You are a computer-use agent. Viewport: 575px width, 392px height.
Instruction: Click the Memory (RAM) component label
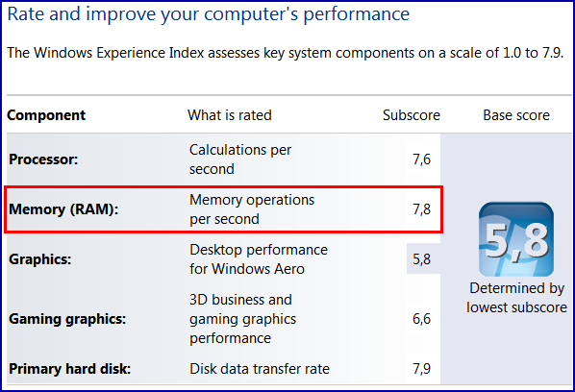coord(63,209)
